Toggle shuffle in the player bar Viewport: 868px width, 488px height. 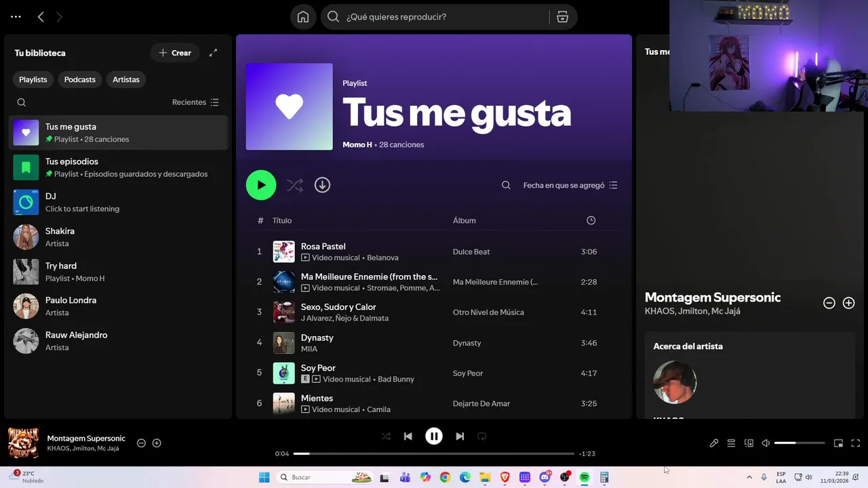(x=386, y=436)
